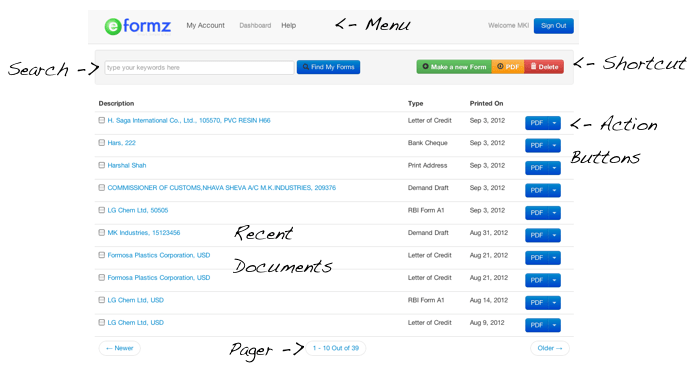Expand PDF dropdown arrow for Aug 9, 2012 row
692x369 pixels.
(554, 325)
